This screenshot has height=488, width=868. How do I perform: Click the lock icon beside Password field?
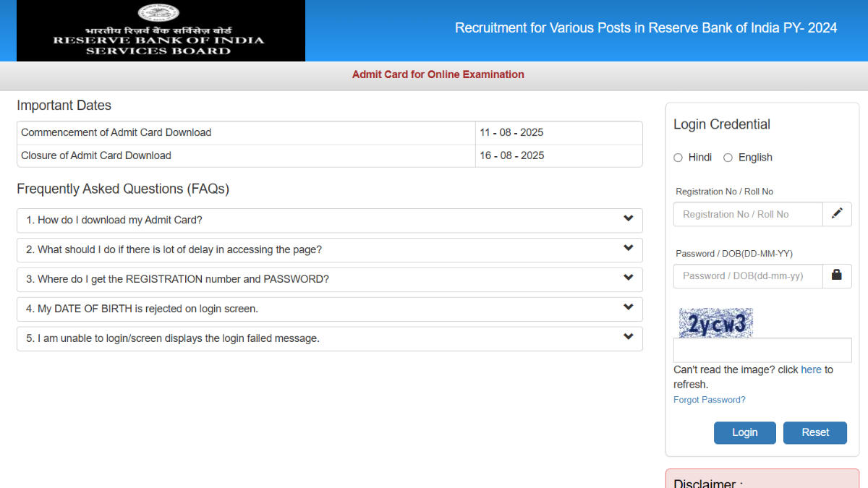click(x=837, y=275)
